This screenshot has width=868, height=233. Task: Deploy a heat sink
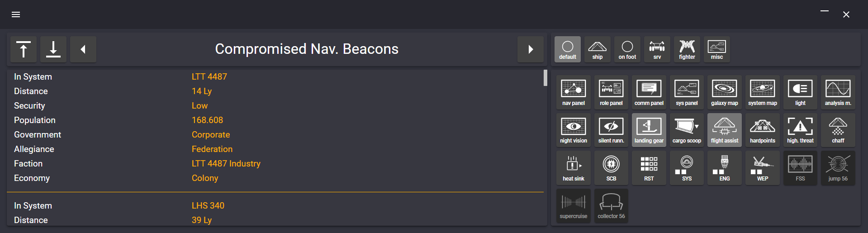pos(573,168)
